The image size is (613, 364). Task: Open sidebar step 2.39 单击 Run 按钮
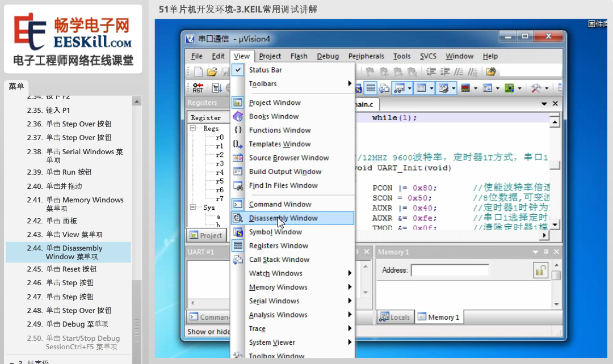pyautogui.click(x=68, y=172)
